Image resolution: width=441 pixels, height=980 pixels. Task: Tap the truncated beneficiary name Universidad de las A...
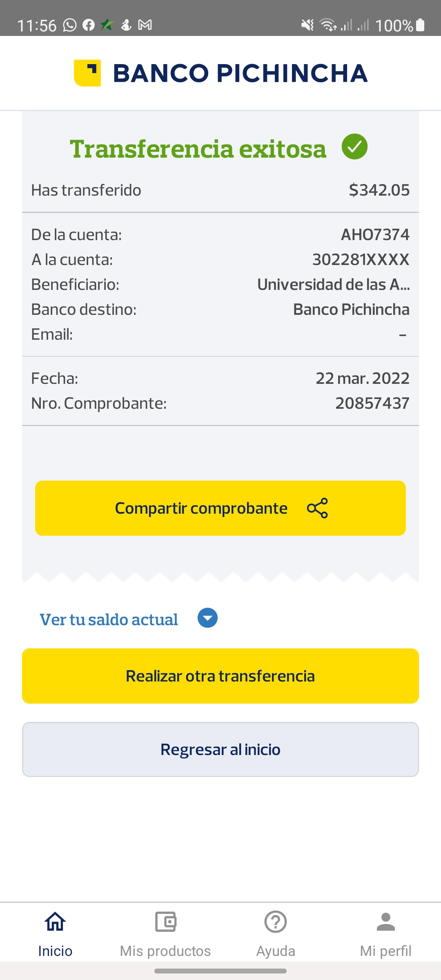[333, 285]
